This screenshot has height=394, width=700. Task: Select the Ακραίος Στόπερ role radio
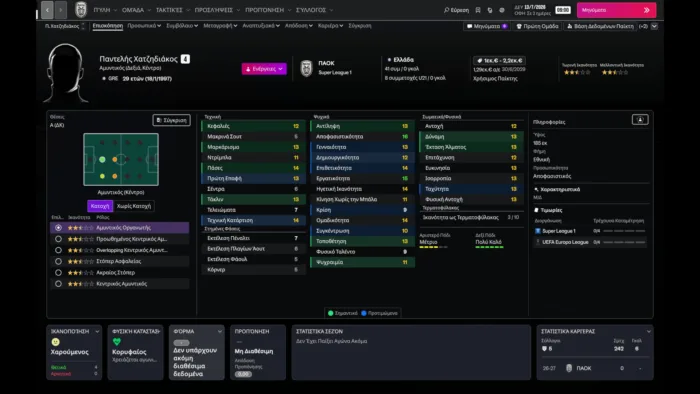pyautogui.click(x=58, y=272)
